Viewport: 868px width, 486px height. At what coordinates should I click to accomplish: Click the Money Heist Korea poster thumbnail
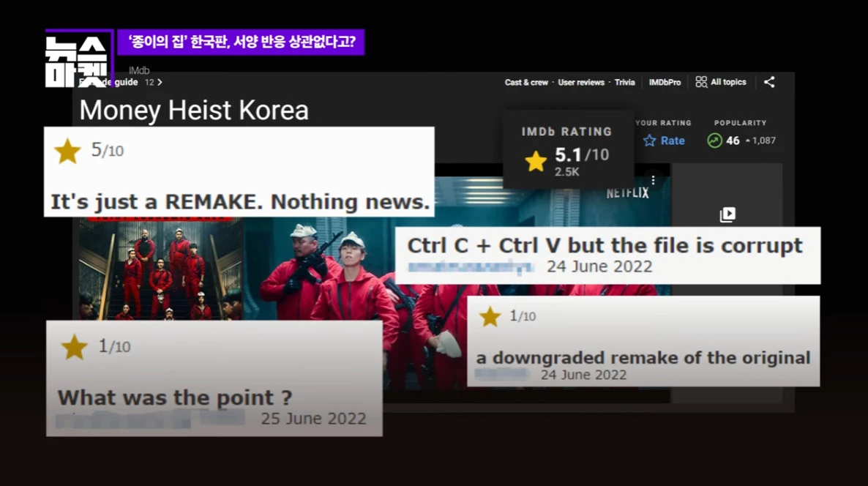click(x=160, y=269)
